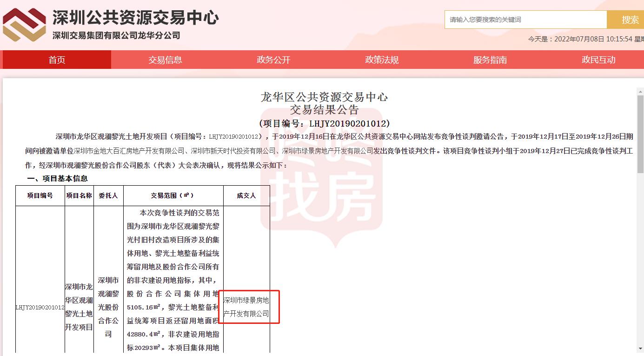Click the paragraph line ending 现将结果公示如下

click(x=157, y=165)
